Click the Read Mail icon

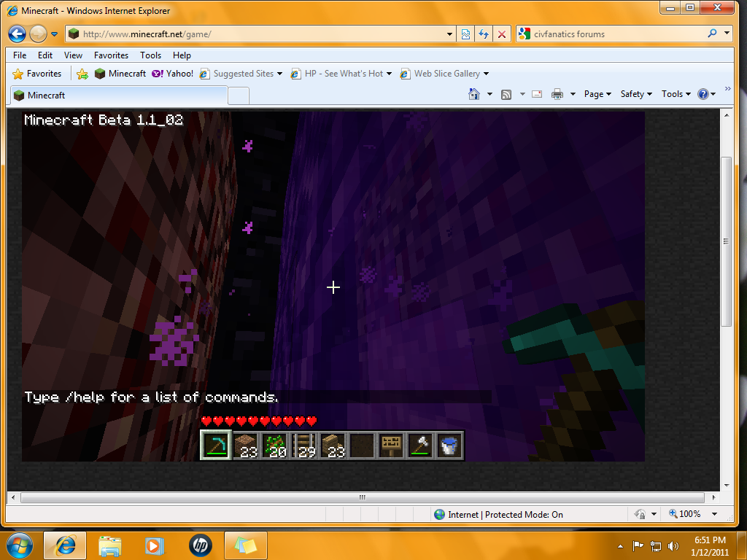(537, 94)
